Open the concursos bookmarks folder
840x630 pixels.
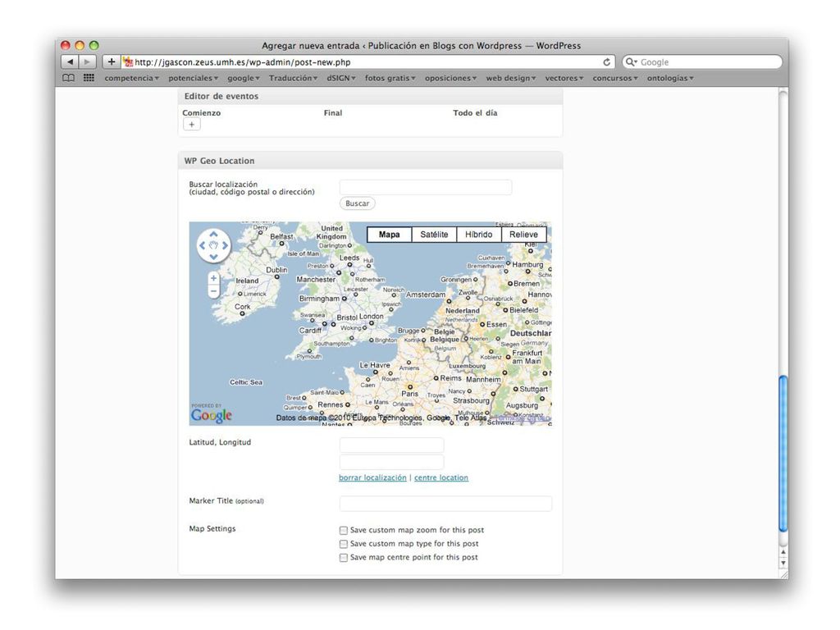[615, 78]
